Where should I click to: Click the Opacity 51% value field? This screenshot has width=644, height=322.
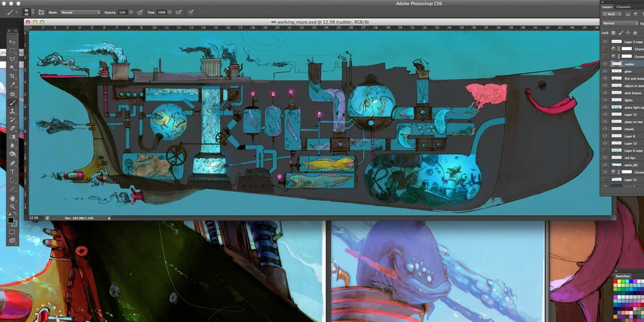point(122,13)
